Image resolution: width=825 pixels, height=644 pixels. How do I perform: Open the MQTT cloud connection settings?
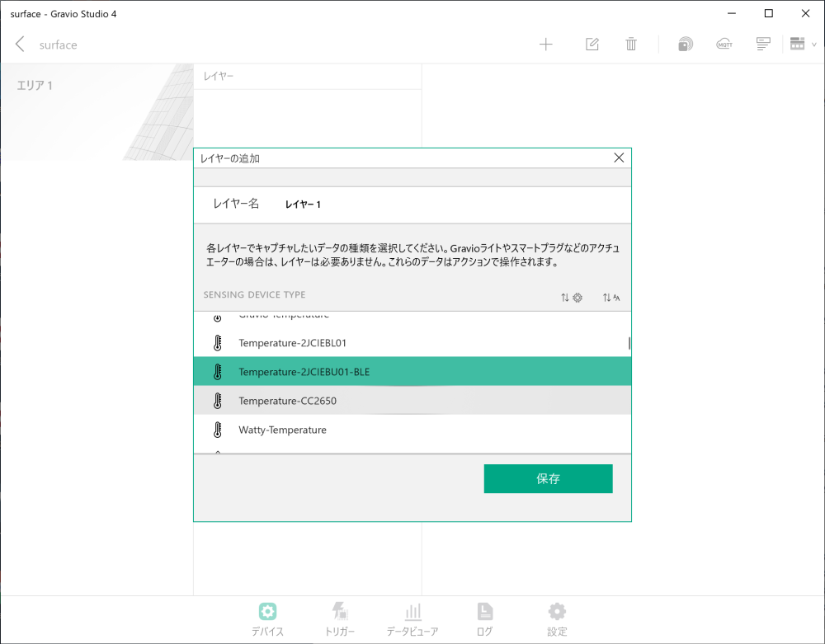pyautogui.click(x=724, y=44)
